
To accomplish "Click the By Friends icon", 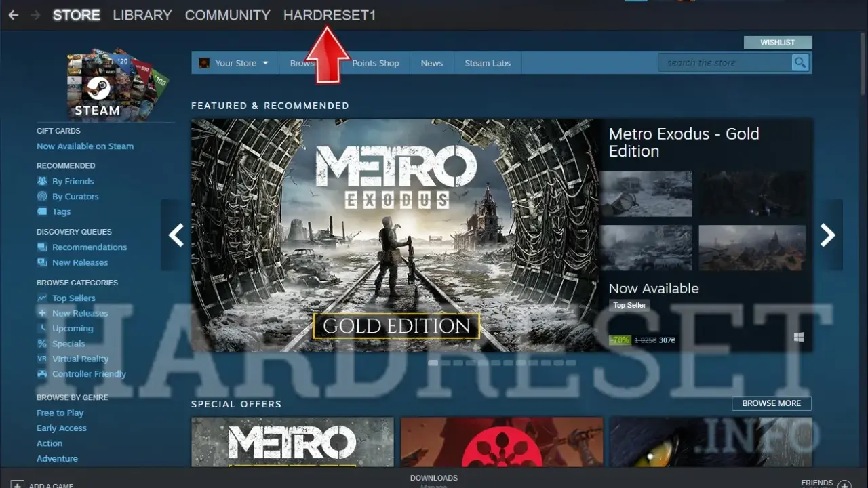I will click(x=42, y=181).
